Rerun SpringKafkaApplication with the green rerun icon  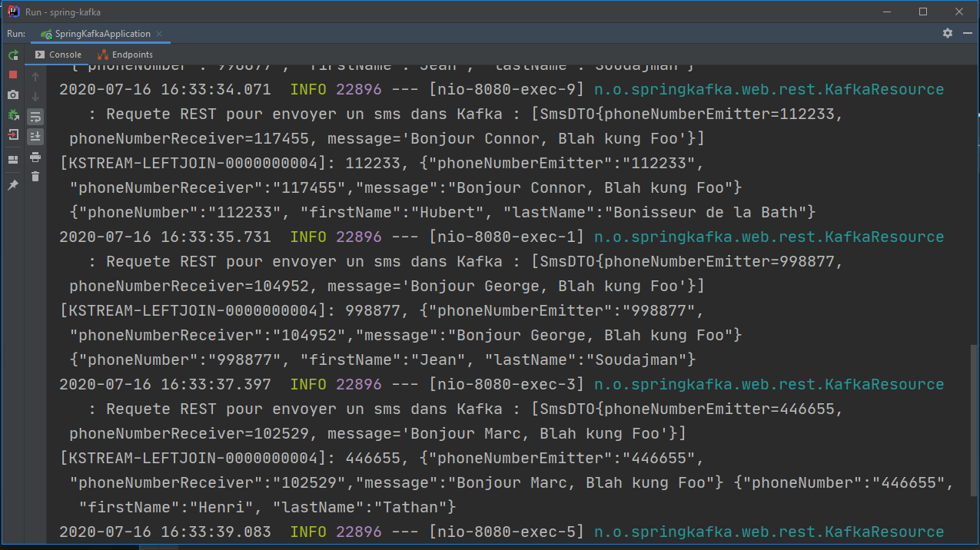pos(13,55)
